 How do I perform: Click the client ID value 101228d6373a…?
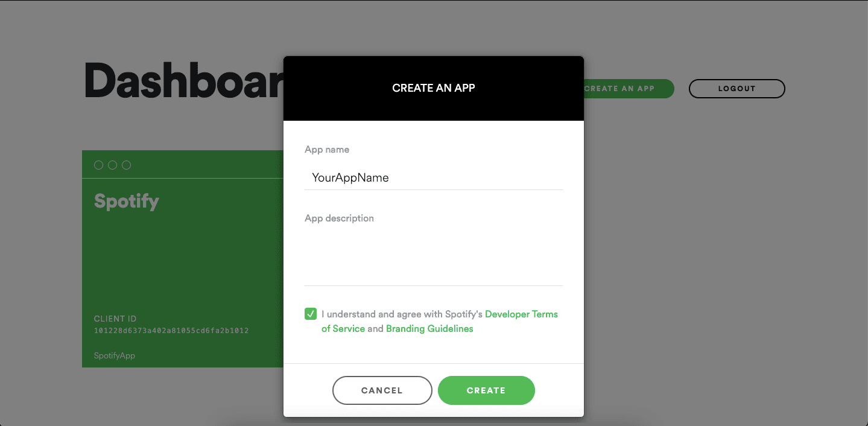171,331
